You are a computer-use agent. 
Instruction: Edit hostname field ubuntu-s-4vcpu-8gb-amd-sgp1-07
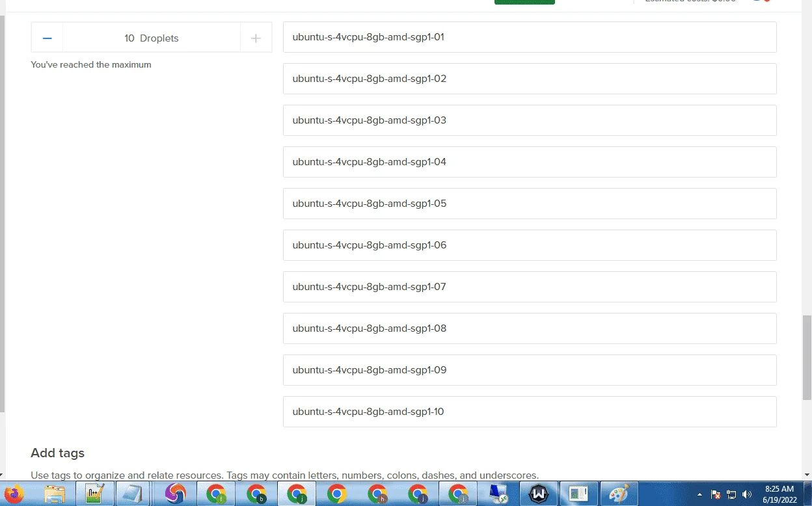pyautogui.click(x=530, y=287)
